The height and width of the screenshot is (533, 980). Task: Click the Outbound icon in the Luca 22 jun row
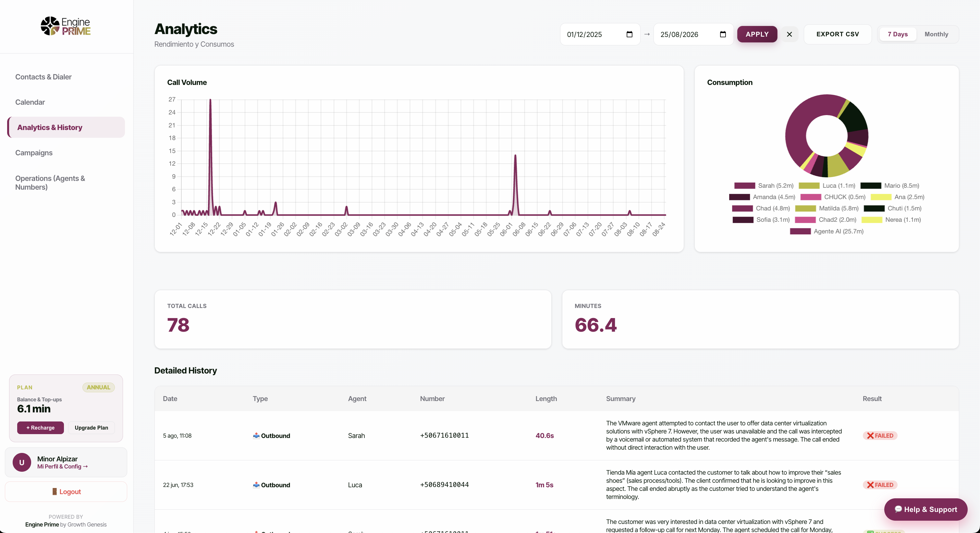[256, 485]
